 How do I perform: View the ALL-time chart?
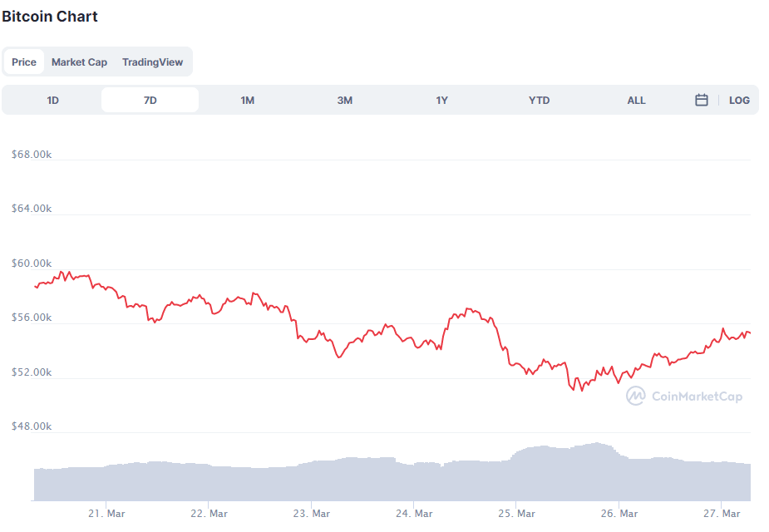click(636, 100)
